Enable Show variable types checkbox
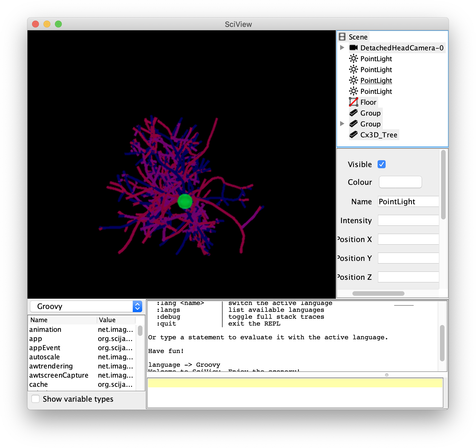The height and width of the screenshot is (448, 476). (x=35, y=399)
